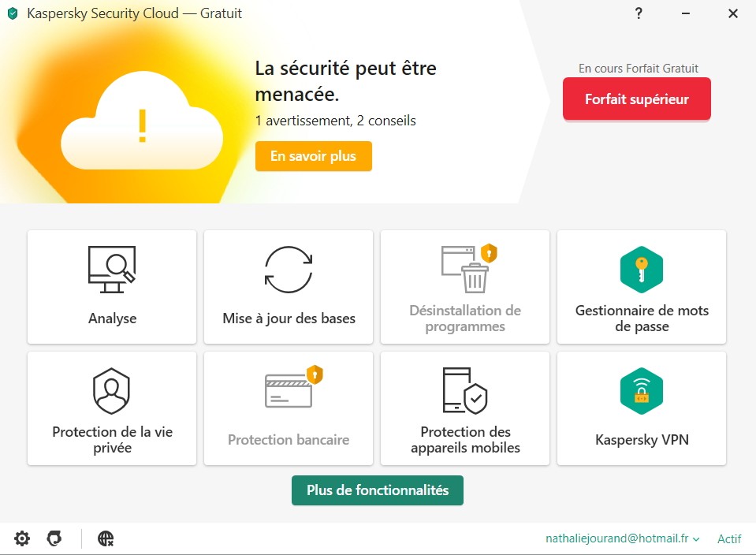The height and width of the screenshot is (555, 756).
Task: Click the Actif status link
Action: pyautogui.click(x=729, y=539)
